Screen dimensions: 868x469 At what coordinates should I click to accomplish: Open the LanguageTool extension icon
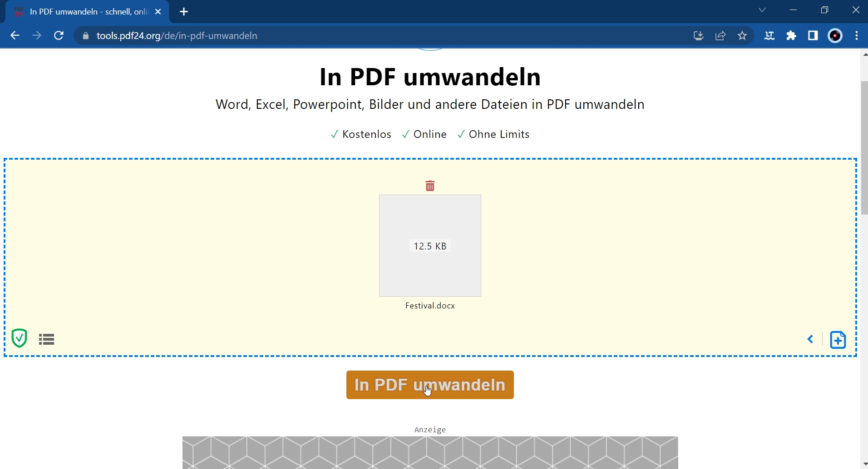[770, 36]
